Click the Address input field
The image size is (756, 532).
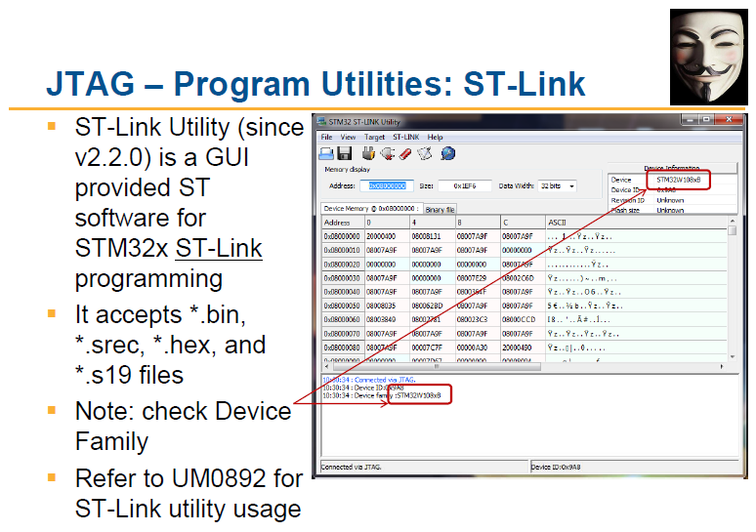coord(387,186)
